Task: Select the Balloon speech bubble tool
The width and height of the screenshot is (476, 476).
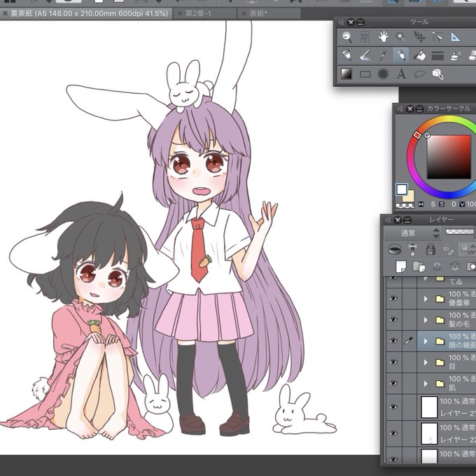Action: (x=419, y=73)
